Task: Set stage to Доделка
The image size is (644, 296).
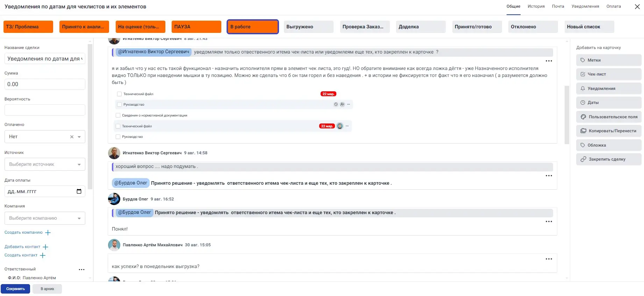Action: pos(421,27)
